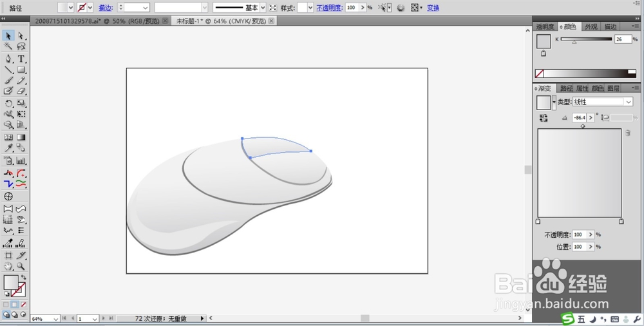Expand the opacity value arrow in control bar
The image size is (644, 326).
point(362,7)
